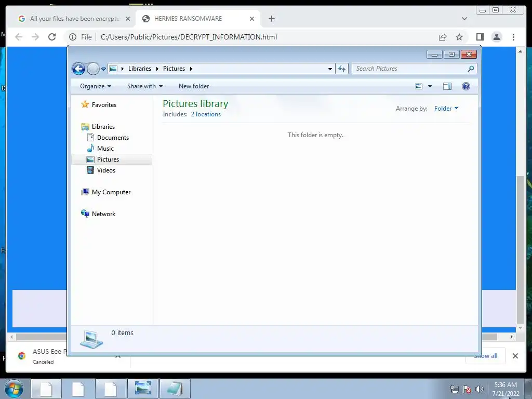Open Music library
The image size is (532, 399).
click(100, 148)
